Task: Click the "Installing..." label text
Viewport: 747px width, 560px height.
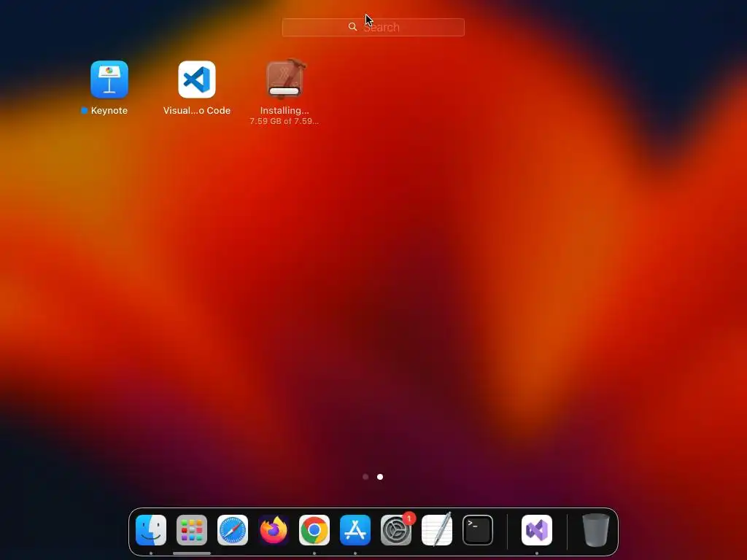Action: (x=285, y=111)
